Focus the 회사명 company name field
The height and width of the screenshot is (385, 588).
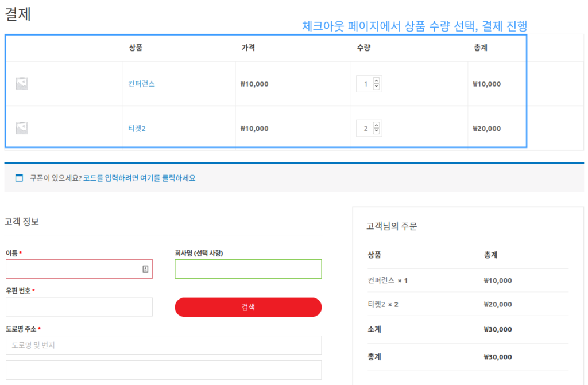click(248, 269)
